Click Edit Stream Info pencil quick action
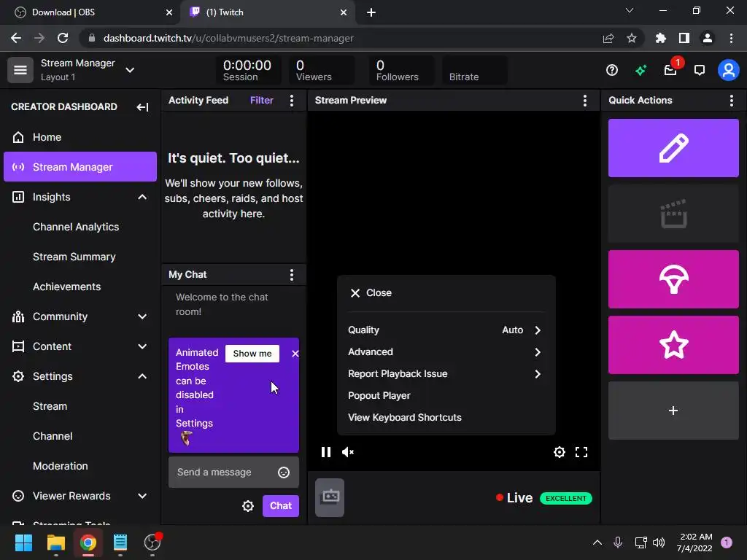 [673, 148]
